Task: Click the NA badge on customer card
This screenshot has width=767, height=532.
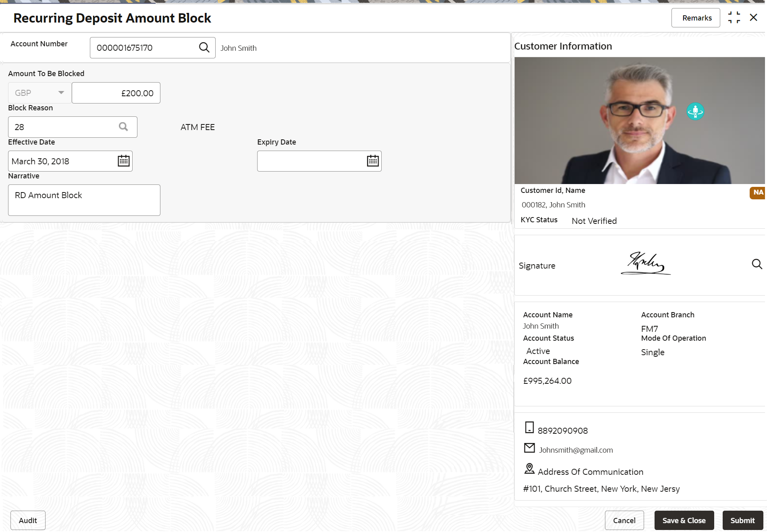Action: click(x=758, y=193)
